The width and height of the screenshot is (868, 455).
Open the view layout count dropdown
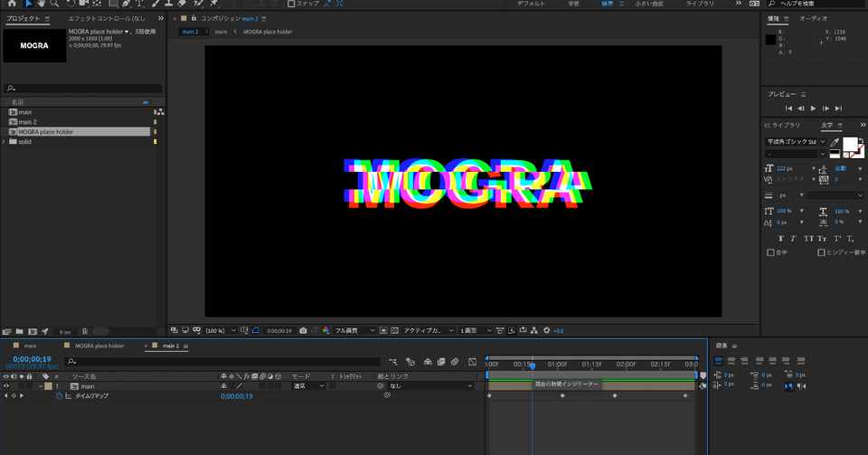[476, 330]
